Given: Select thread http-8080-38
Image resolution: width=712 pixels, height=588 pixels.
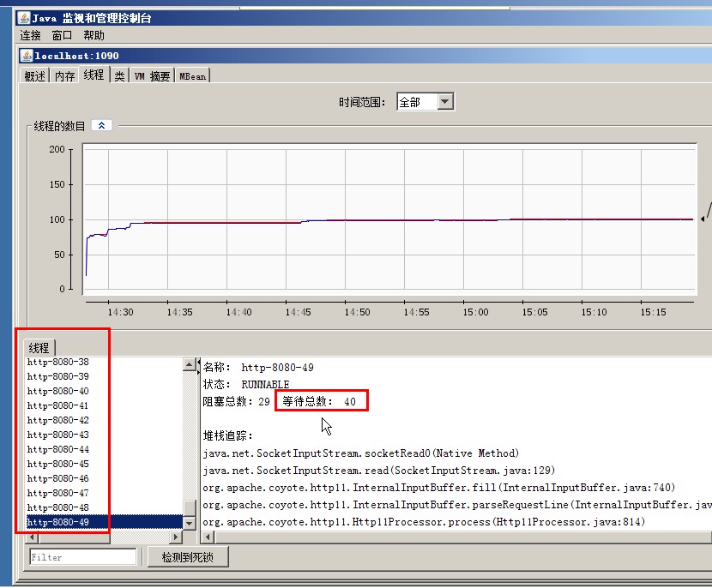Looking at the screenshot, I should point(105,362).
